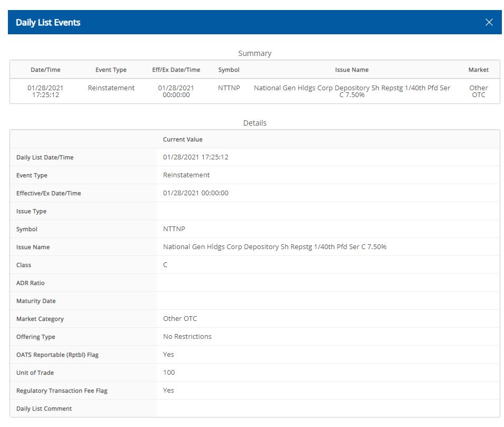Click the ADR Ratio row label
Image resolution: width=504 pixels, height=427 pixels.
(30, 283)
